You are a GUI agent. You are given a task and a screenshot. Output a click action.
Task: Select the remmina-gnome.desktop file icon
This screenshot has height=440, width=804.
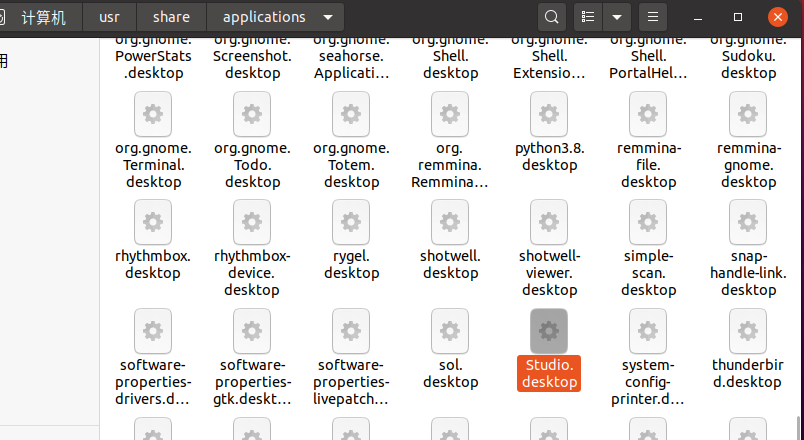coord(748,114)
